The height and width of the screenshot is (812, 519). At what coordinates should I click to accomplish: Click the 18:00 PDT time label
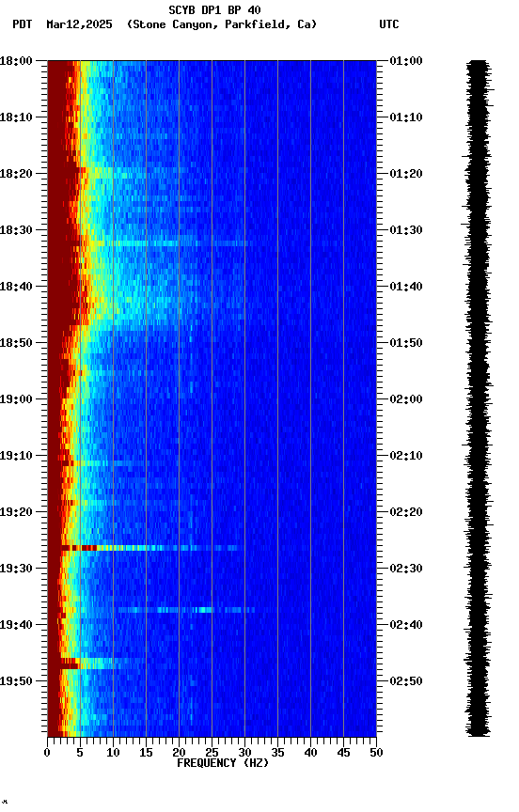[x=16, y=61]
